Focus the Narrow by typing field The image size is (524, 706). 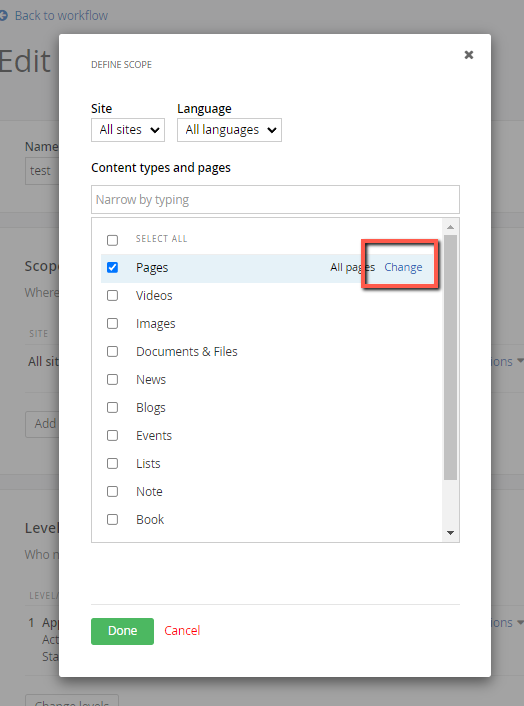pos(275,199)
